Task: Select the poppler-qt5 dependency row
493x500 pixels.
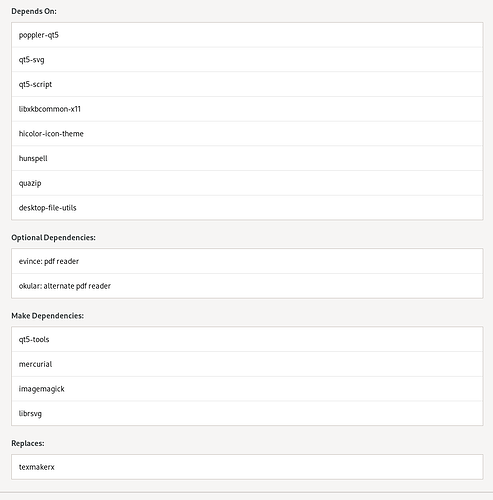Action: [x=247, y=35]
